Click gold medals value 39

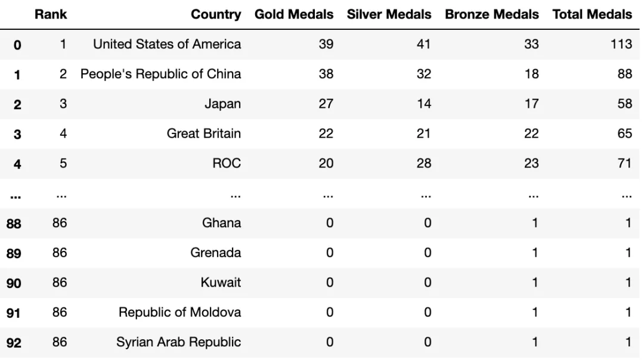[x=326, y=44]
